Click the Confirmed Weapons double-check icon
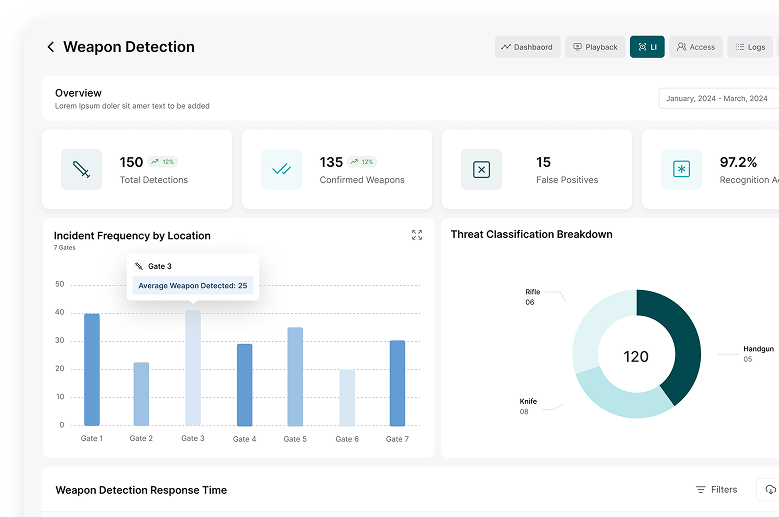The height and width of the screenshot is (517, 779). click(281, 170)
